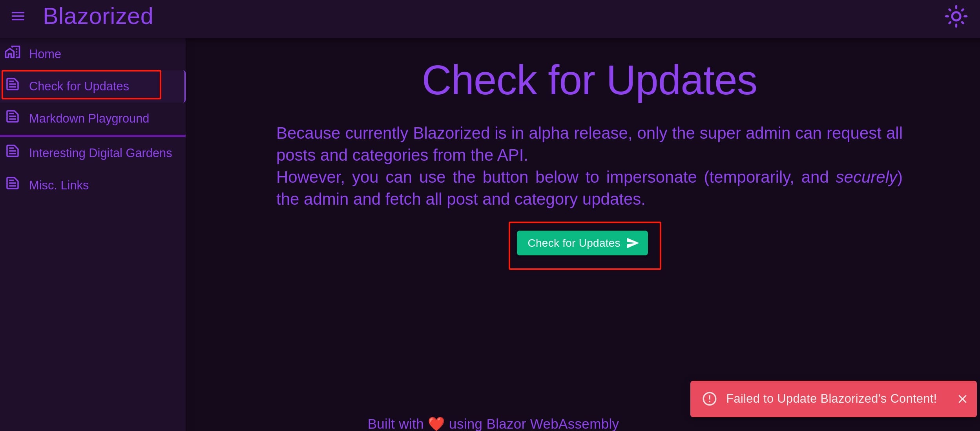This screenshot has width=980, height=431.
Task: Click the Built with Blazor WebAssembly footer
Action: [x=493, y=424]
